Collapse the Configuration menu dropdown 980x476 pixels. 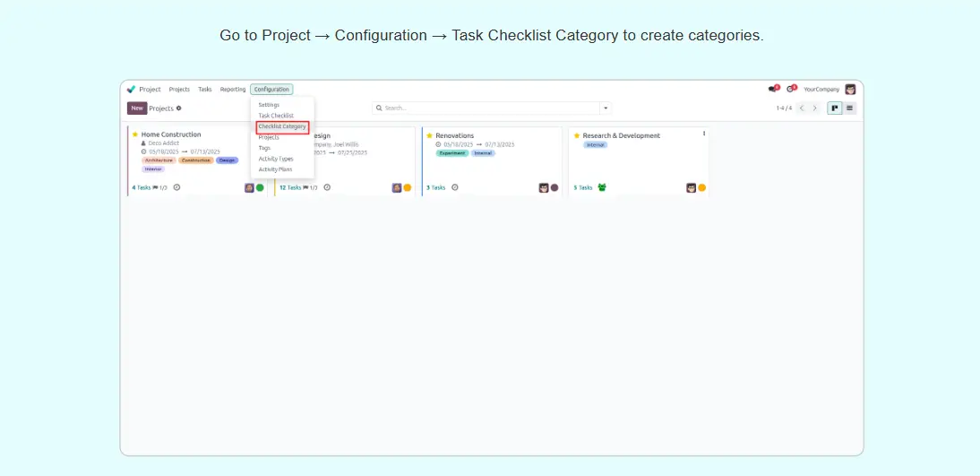tap(271, 90)
